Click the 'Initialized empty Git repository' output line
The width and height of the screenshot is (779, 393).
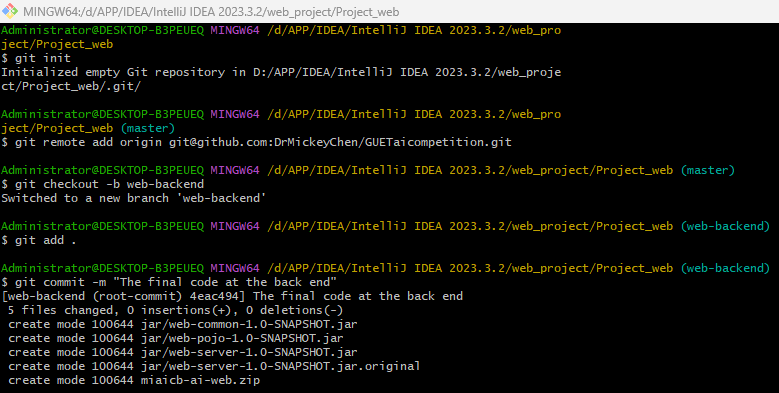(x=281, y=72)
